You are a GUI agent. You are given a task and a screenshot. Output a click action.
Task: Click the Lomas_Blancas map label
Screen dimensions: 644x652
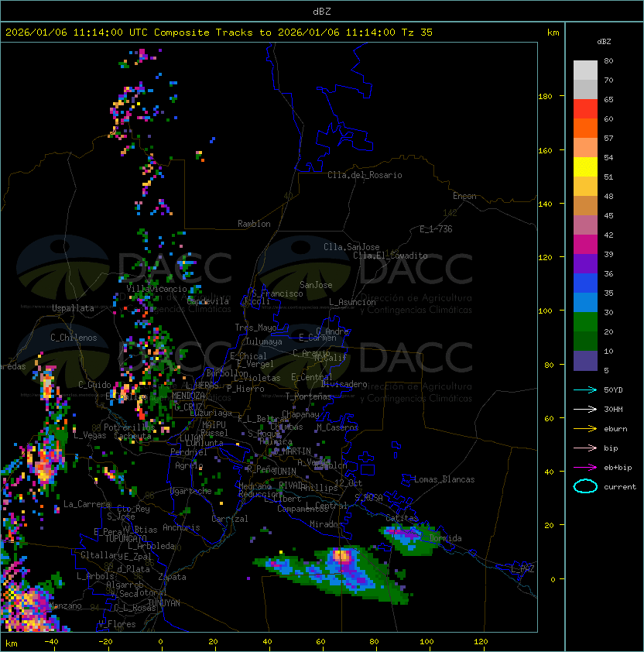tap(444, 479)
